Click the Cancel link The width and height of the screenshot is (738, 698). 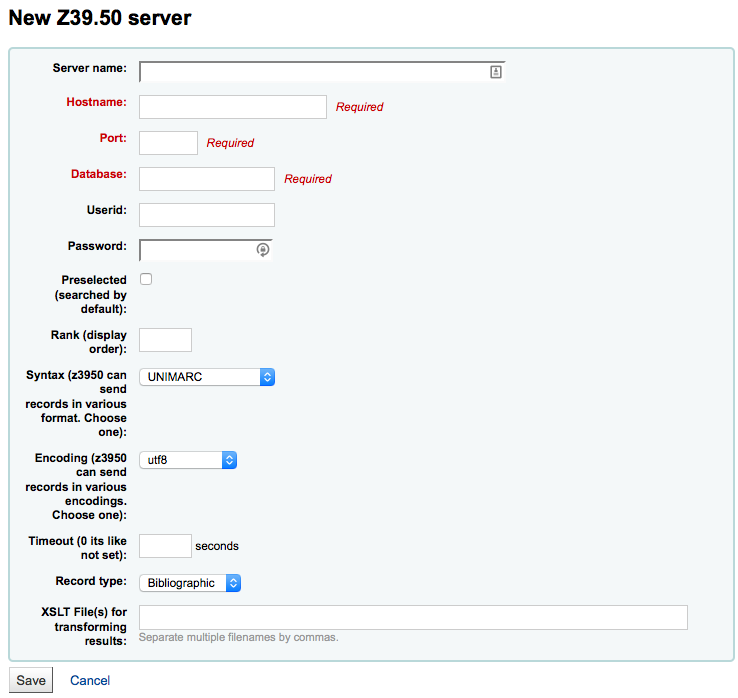coord(90,680)
